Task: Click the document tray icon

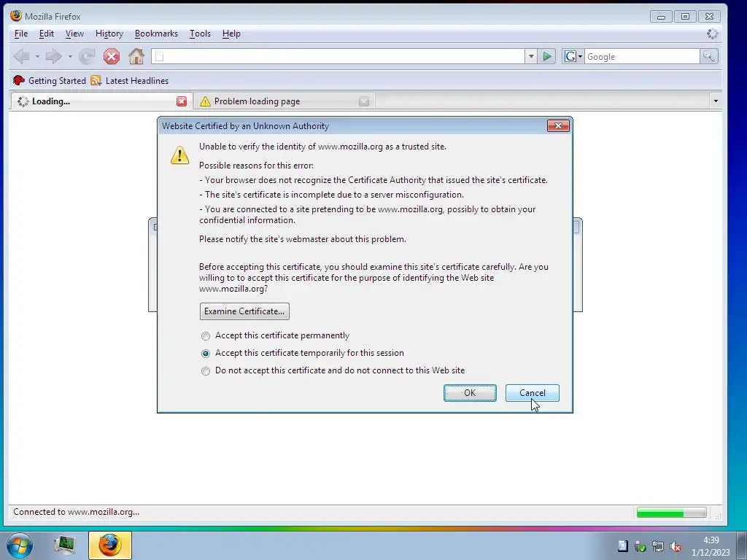Action: pos(623,545)
